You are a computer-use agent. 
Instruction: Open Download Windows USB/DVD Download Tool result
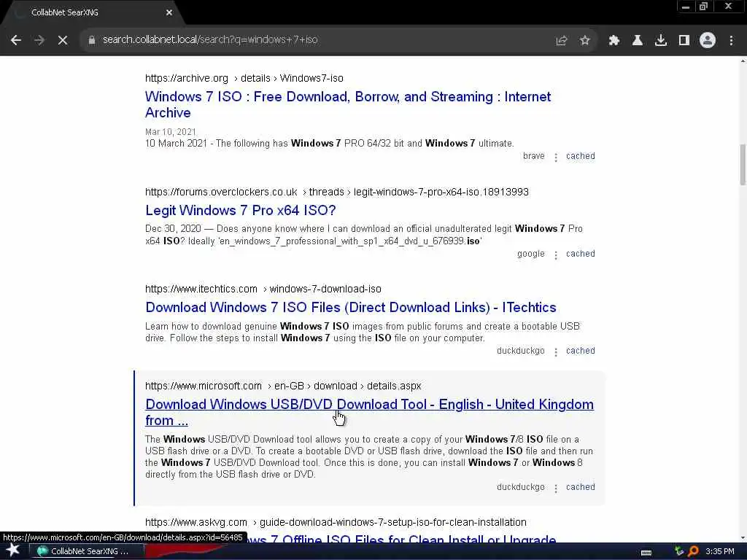[x=369, y=413]
